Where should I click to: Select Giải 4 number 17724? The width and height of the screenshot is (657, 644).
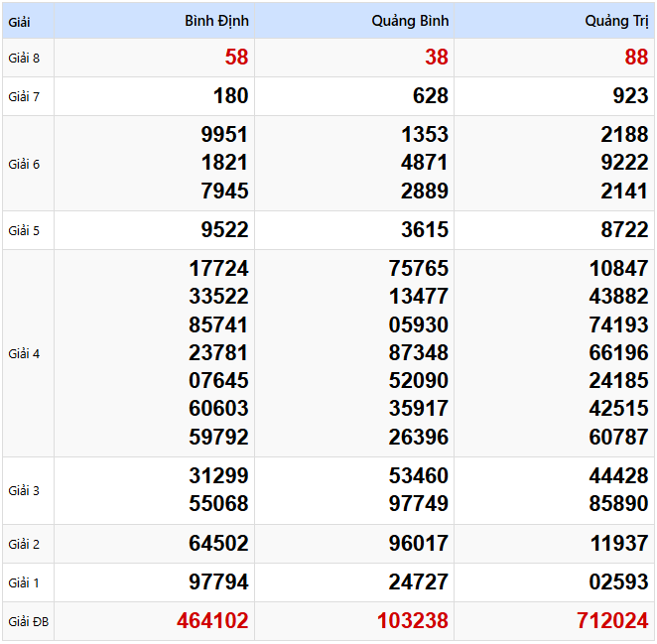[x=218, y=269]
